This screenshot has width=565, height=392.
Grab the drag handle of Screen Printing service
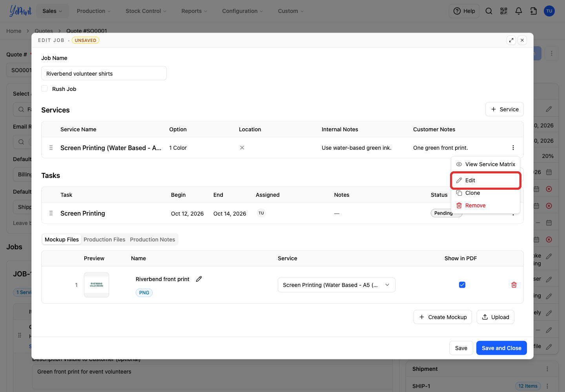(x=51, y=148)
